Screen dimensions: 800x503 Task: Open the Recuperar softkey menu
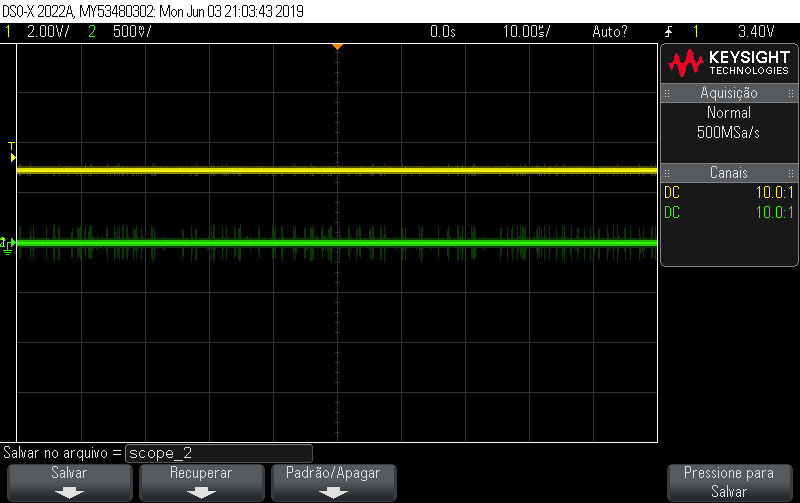202,483
